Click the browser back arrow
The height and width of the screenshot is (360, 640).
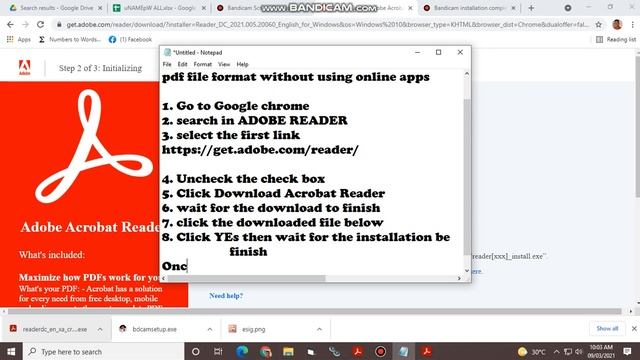pos(10,24)
